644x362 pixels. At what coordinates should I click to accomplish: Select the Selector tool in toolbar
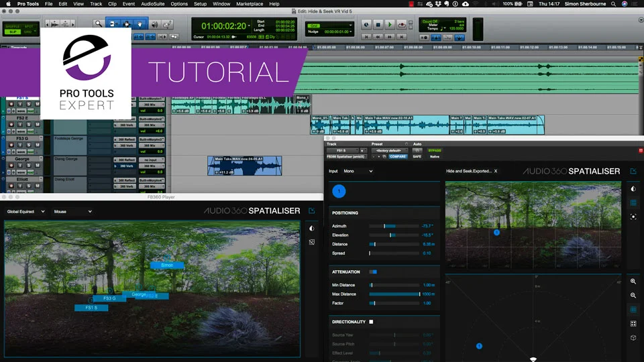[x=127, y=24]
